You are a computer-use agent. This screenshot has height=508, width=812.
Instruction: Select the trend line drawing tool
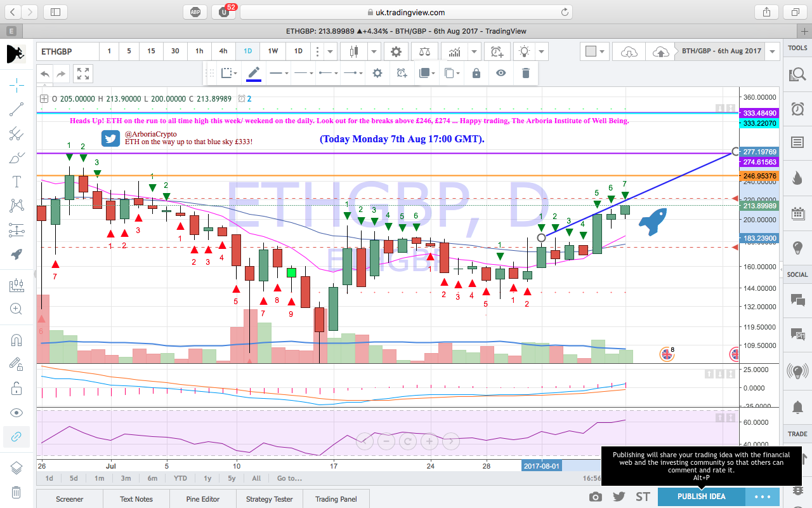(x=16, y=109)
